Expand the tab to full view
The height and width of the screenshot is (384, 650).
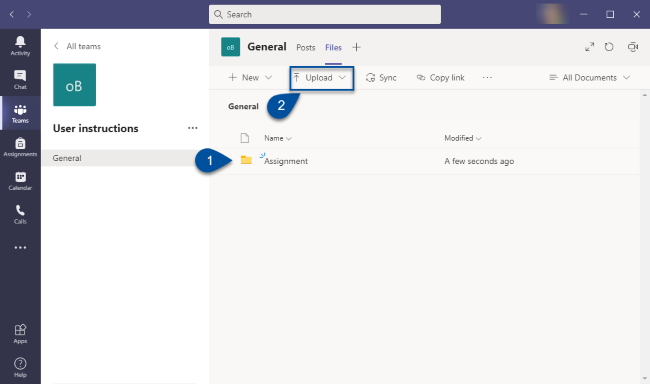pyautogui.click(x=589, y=47)
